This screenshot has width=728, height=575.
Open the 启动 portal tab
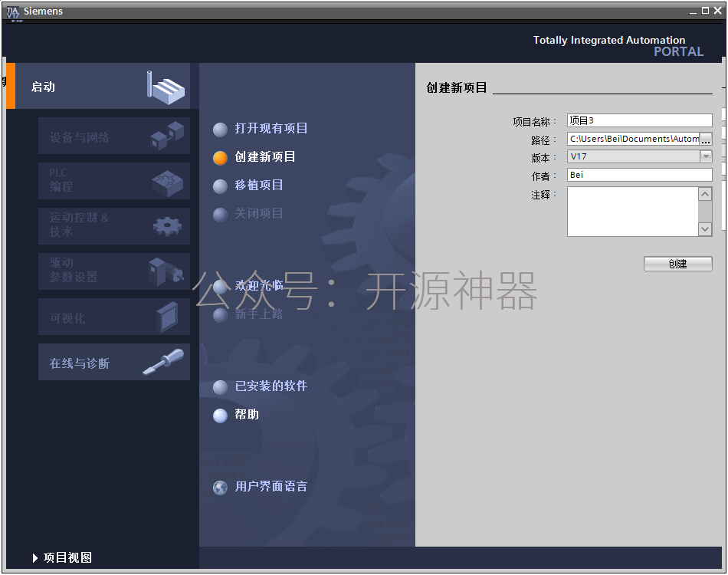(98, 87)
